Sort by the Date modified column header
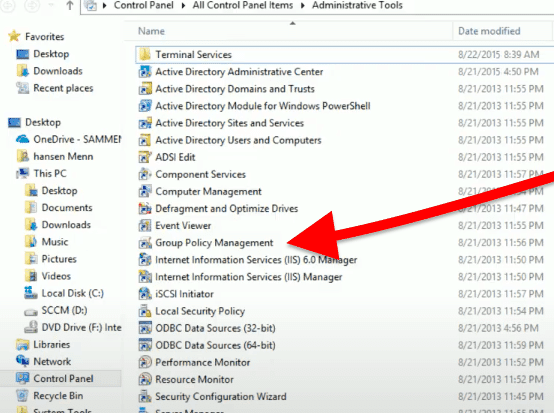Image resolution: width=554 pixels, height=413 pixels. coord(489,31)
